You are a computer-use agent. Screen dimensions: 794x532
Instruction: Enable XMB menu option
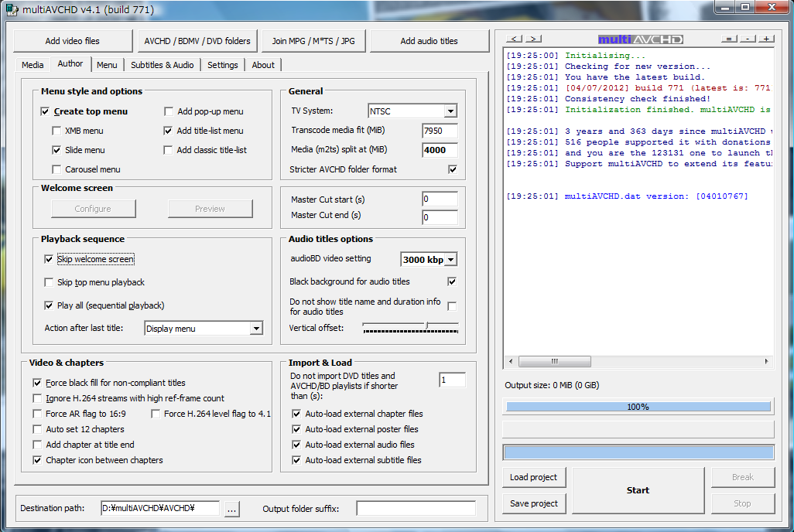click(x=56, y=131)
